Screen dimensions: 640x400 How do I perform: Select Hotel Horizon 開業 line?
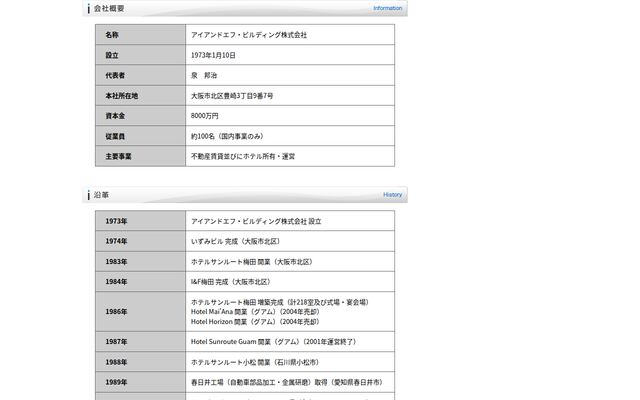(256, 322)
